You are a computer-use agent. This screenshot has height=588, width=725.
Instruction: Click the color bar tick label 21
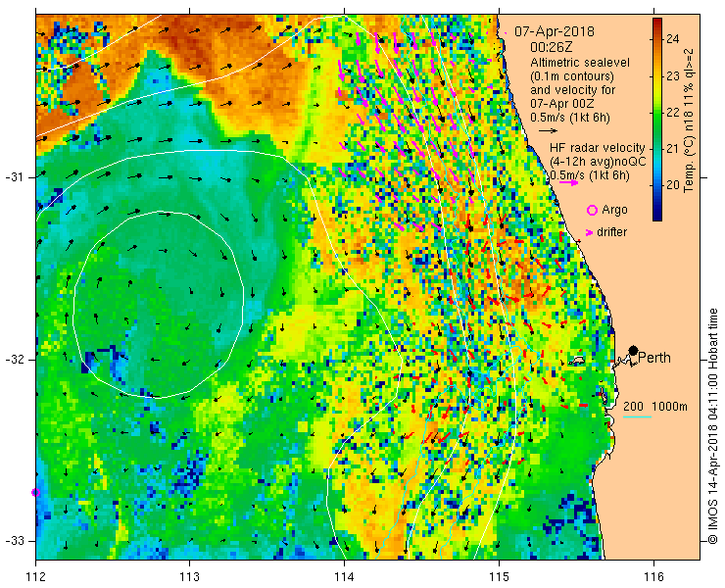tap(673, 149)
